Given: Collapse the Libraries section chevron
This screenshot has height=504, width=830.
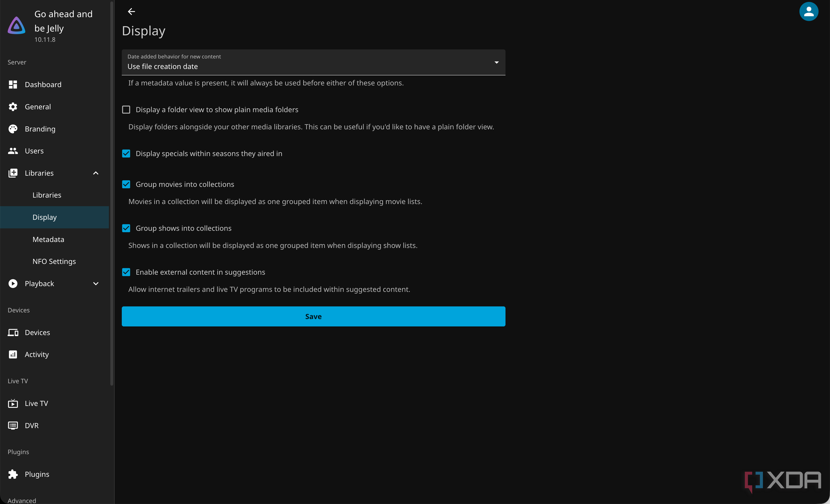Looking at the screenshot, I should tap(96, 173).
